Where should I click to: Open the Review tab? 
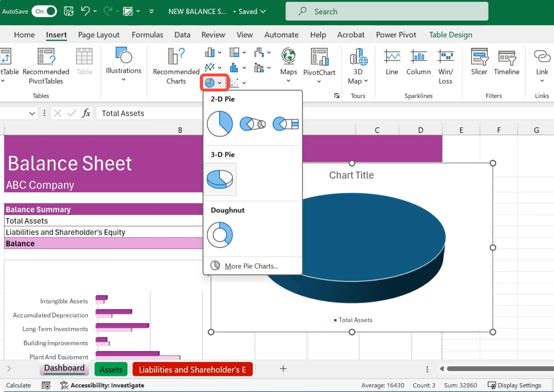pos(213,35)
